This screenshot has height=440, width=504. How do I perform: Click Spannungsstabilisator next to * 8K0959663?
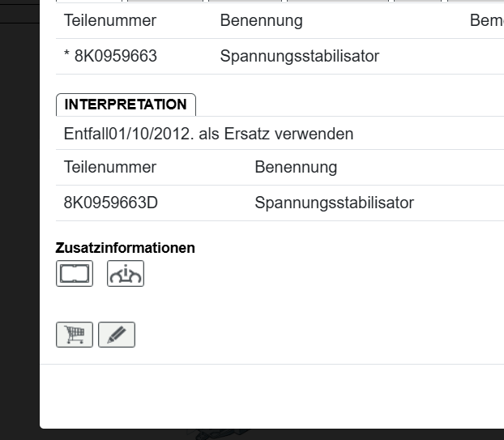coord(299,57)
